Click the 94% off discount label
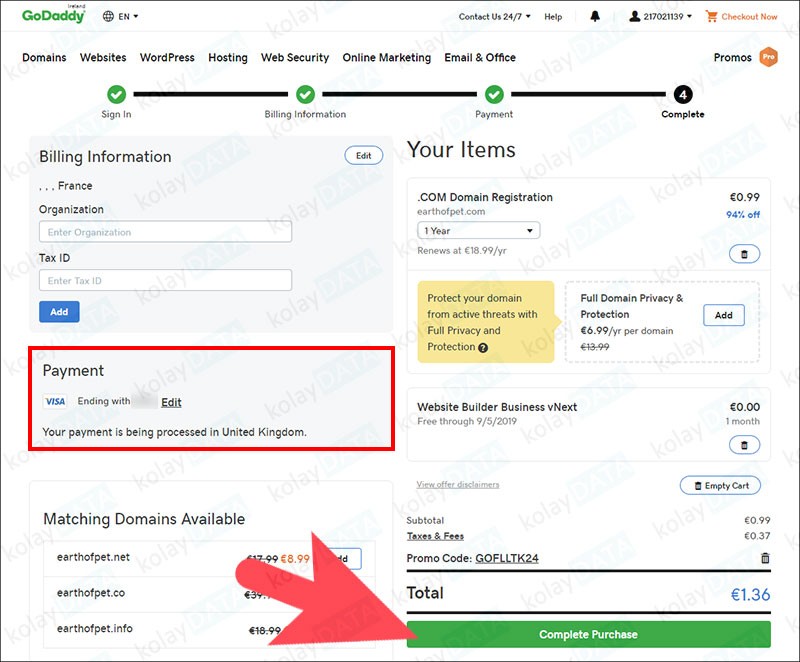Viewport: 800px width, 662px height. click(x=743, y=215)
